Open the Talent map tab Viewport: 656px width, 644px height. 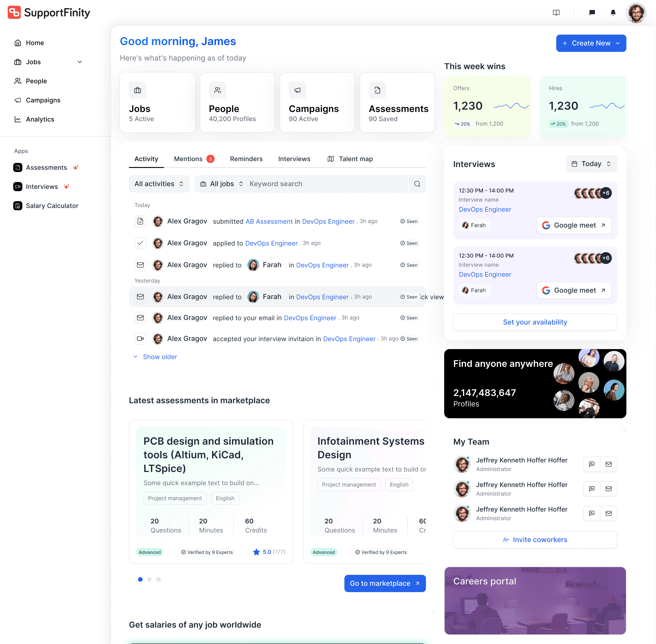point(355,159)
